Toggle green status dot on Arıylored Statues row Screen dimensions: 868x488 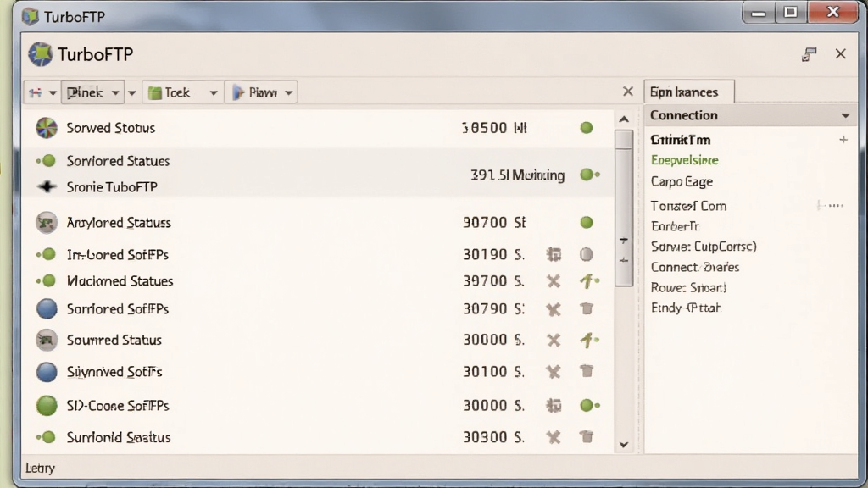click(x=587, y=223)
